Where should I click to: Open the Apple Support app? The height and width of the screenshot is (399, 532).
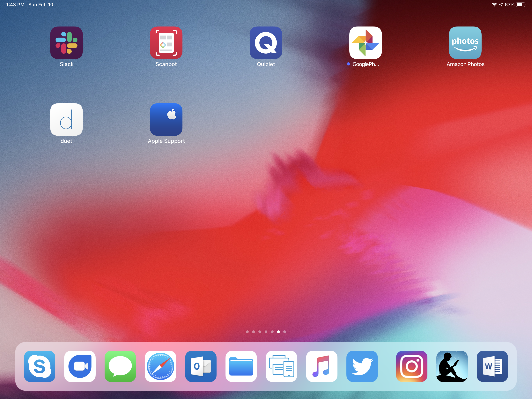pyautogui.click(x=166, y=119)
